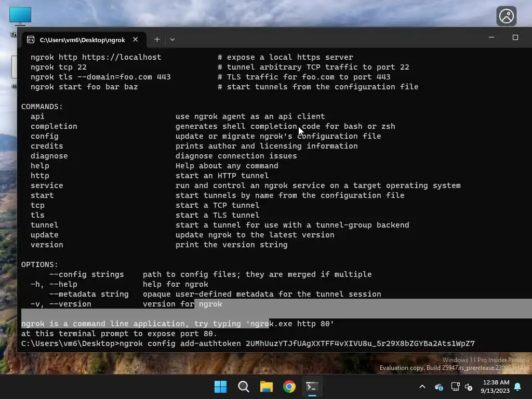The height and width of the screenshot is (399, 532).
Task: Open Google Chrome from taskbar
Action: (x=289, y=387)
